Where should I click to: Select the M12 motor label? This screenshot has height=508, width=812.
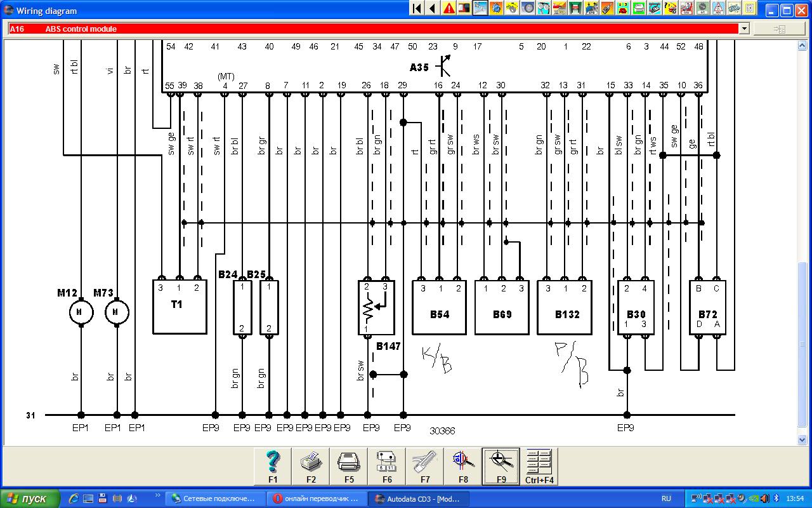(67, 293)
